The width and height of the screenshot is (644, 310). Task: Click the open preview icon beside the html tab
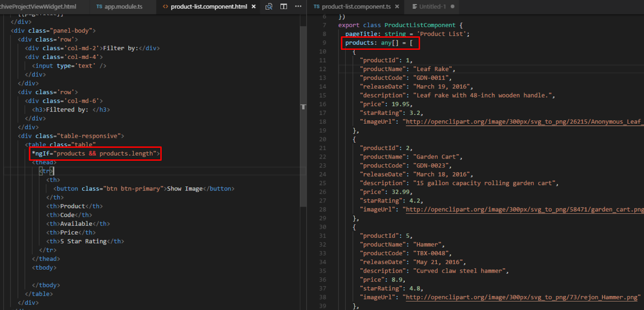pos(269,6)
